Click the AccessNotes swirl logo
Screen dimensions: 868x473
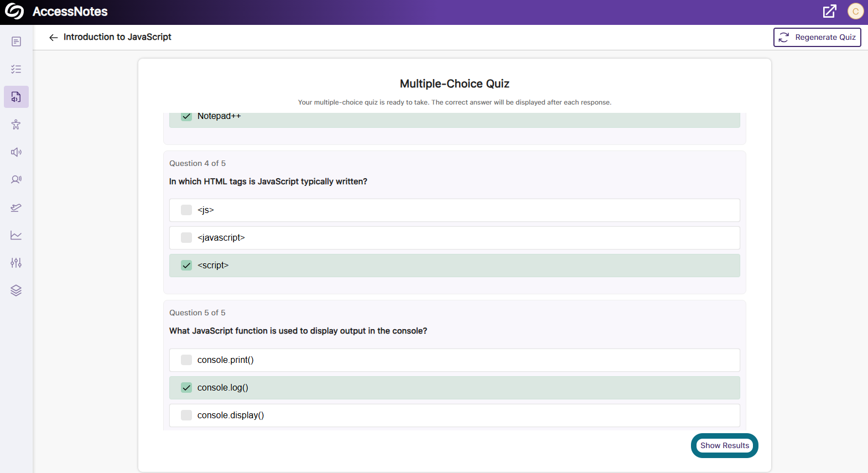14,12
